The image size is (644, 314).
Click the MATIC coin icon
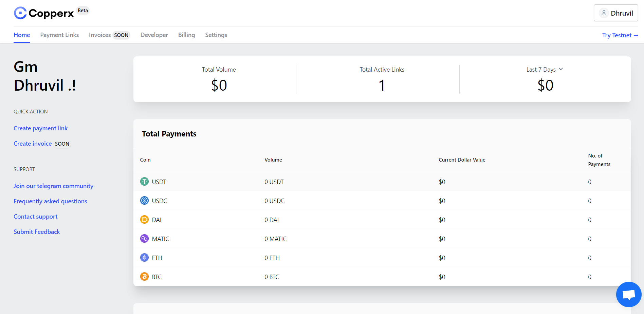[x=144, y=239]
